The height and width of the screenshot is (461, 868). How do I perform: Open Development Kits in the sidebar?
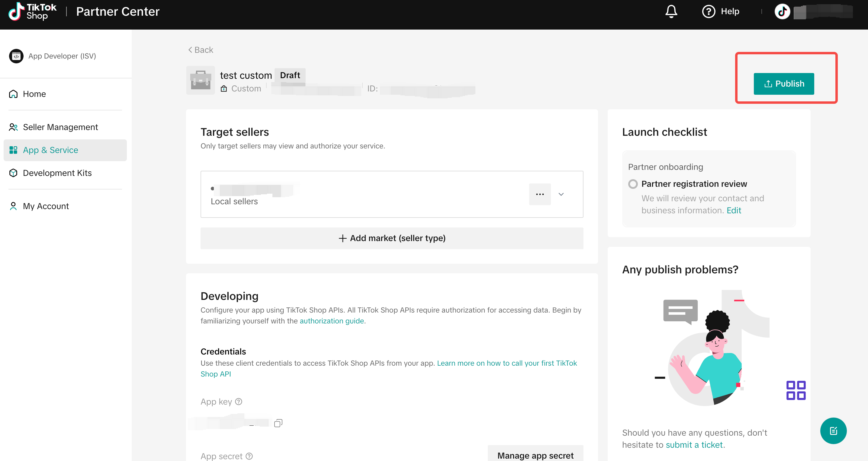tap(57, 173)
